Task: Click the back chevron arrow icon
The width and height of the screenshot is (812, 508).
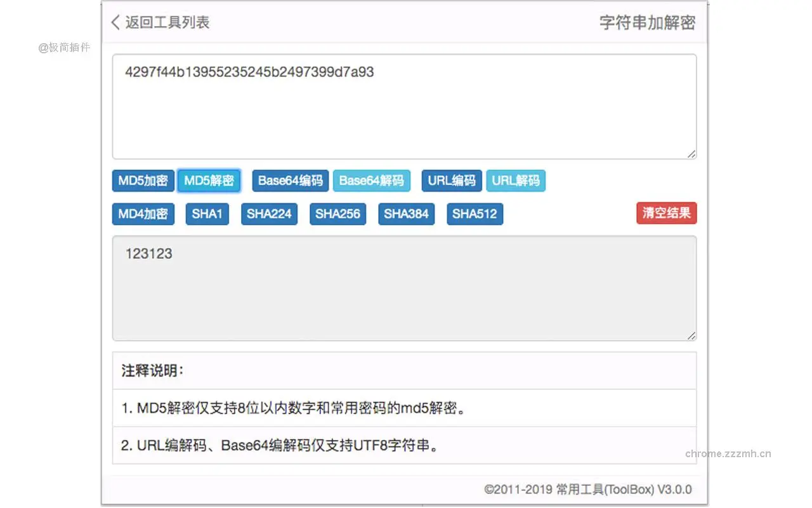Action: pyautogui.click(x=115, y=23)
